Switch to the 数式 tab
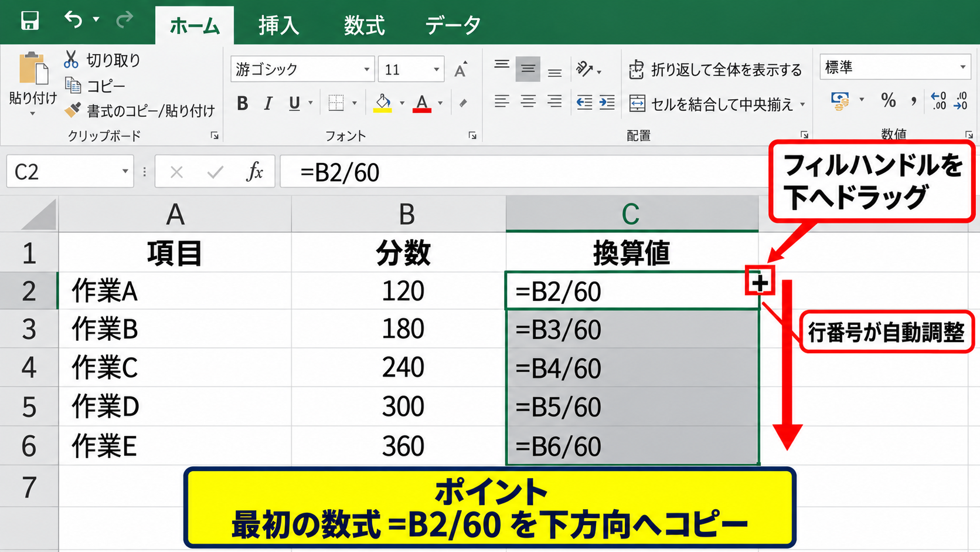Viewport: 980px width, 552px height. coord(364,26)
